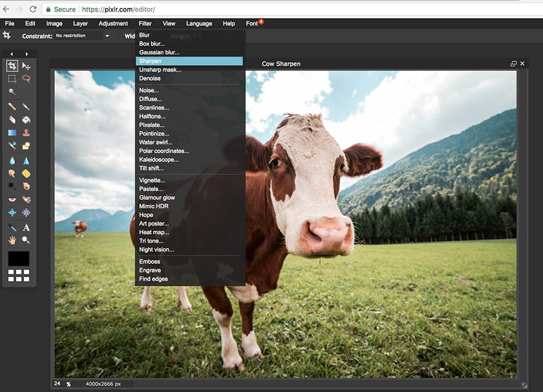Select the Magic Wand tool
Screen dimensions: 543x392
tap(12, 92)
